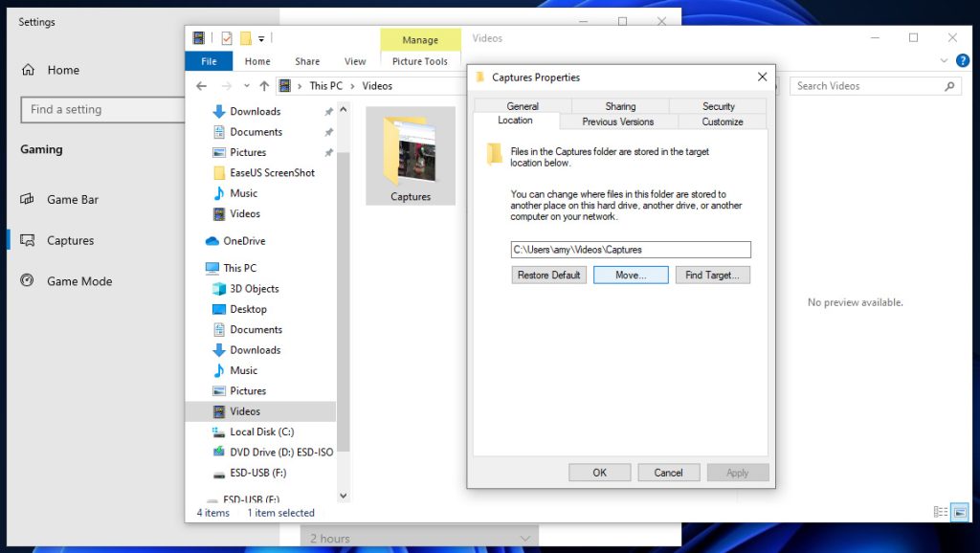
Task: Close the Captures Properties dialog
Action: [x=762, y=77]
